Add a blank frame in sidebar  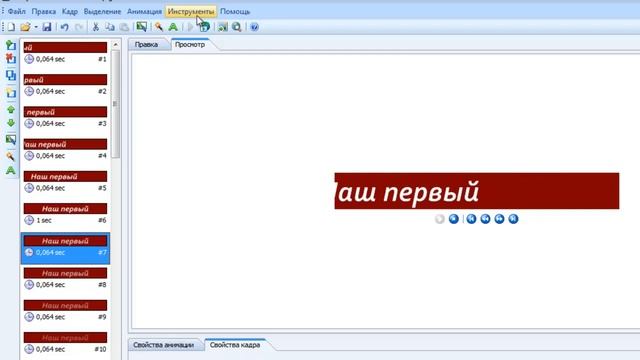[11, 93]
